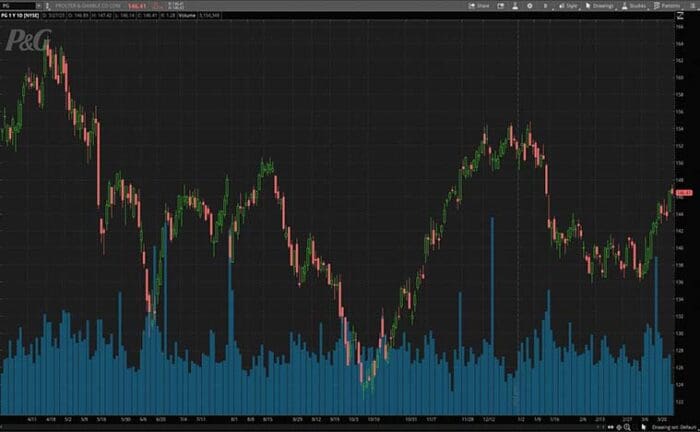Click the time frame D button

tap(546, 6)
